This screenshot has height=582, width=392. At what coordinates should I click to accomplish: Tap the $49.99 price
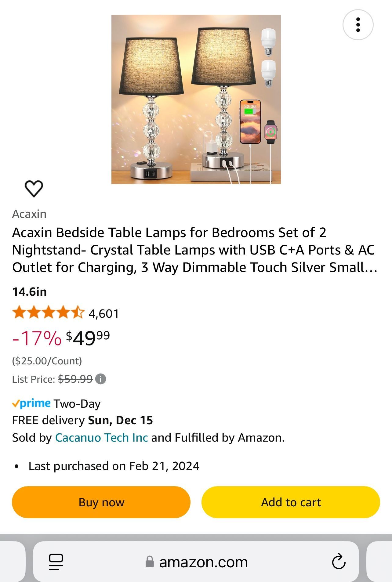[x=88, y=338]
